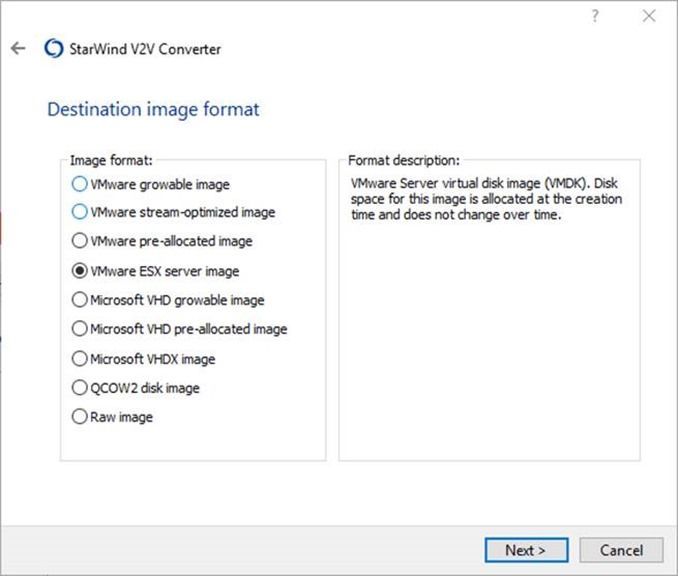Click the StarWind logo icon
Viewport: 678px width, 576px height.
click(x=54, y=48)
